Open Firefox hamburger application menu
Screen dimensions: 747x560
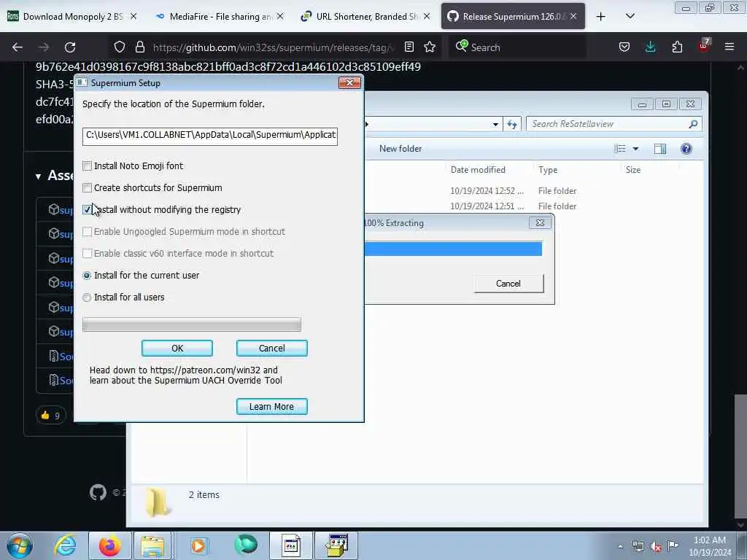729,47
